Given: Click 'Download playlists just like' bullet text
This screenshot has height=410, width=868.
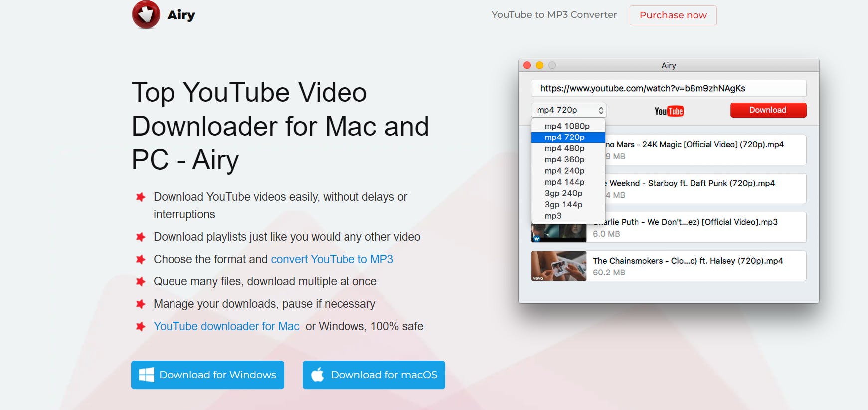Looking at the screenshot, I should coord(287,237).
